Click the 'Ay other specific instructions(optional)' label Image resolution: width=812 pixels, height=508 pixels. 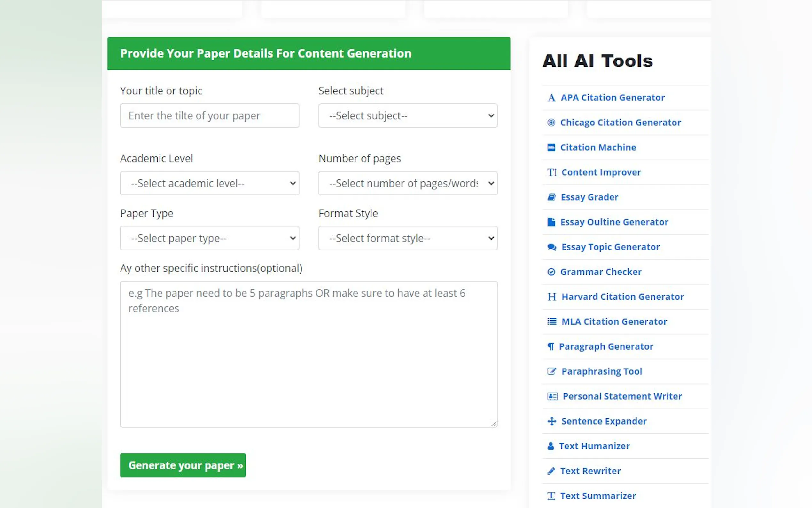pyautogui.click(x=211, y=268)
